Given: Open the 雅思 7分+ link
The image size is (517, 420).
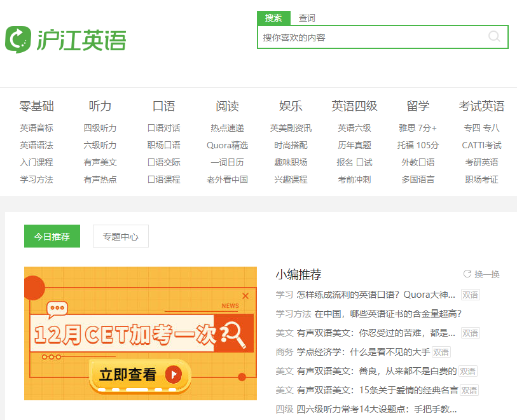Looking at the screenshot, I should [417, 127].
